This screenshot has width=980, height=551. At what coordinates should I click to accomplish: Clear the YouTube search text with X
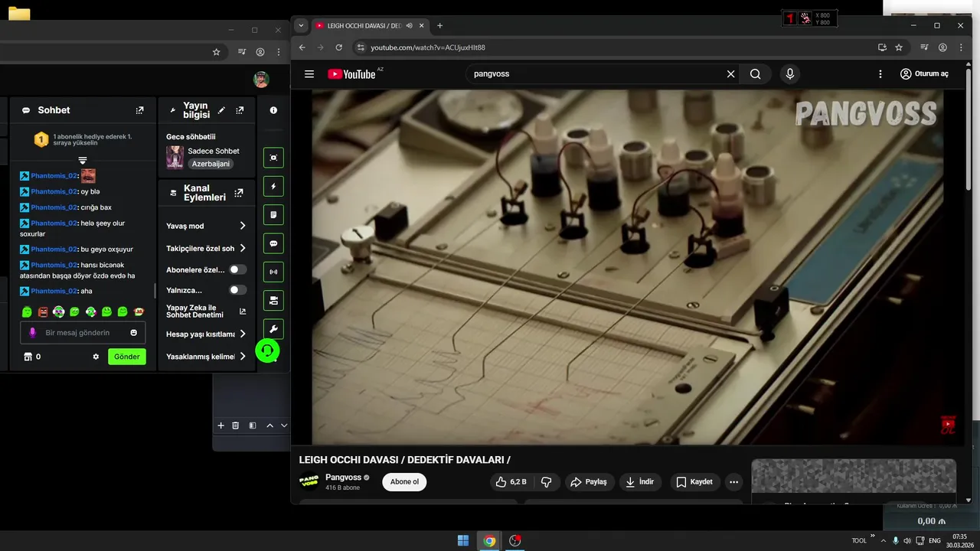(730, 74)
